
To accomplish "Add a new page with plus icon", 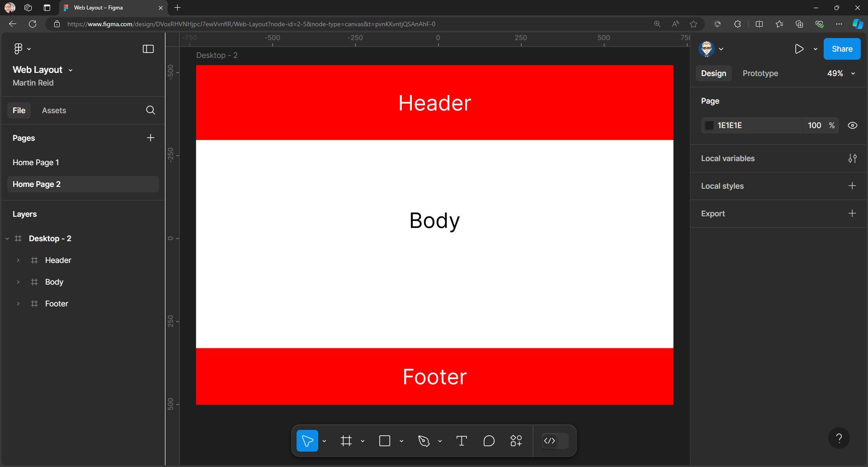I will (151, 138).
